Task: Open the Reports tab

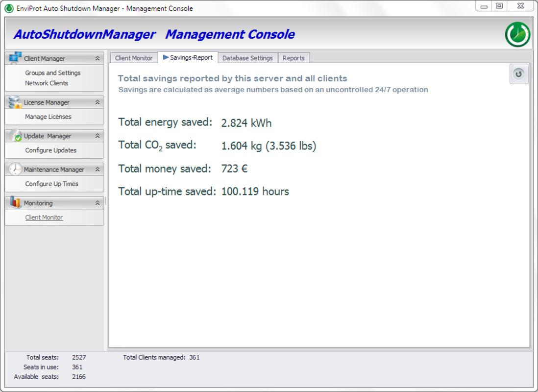Action: [x=293, y=58]
